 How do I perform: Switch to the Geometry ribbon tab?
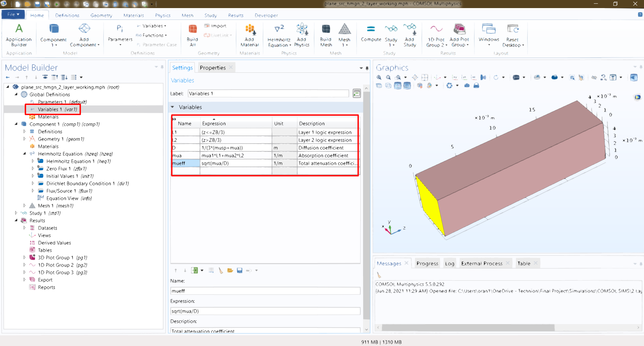point(101,15)
